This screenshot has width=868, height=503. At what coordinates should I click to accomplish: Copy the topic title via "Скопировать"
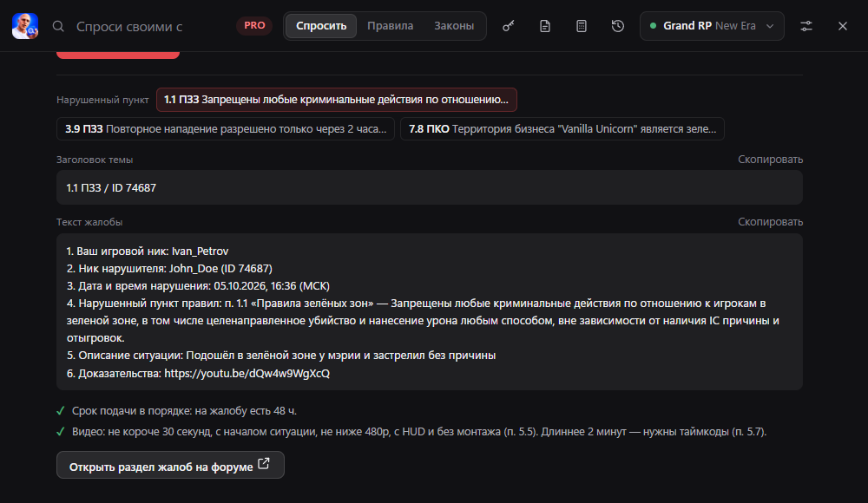[x=770, y=160]
